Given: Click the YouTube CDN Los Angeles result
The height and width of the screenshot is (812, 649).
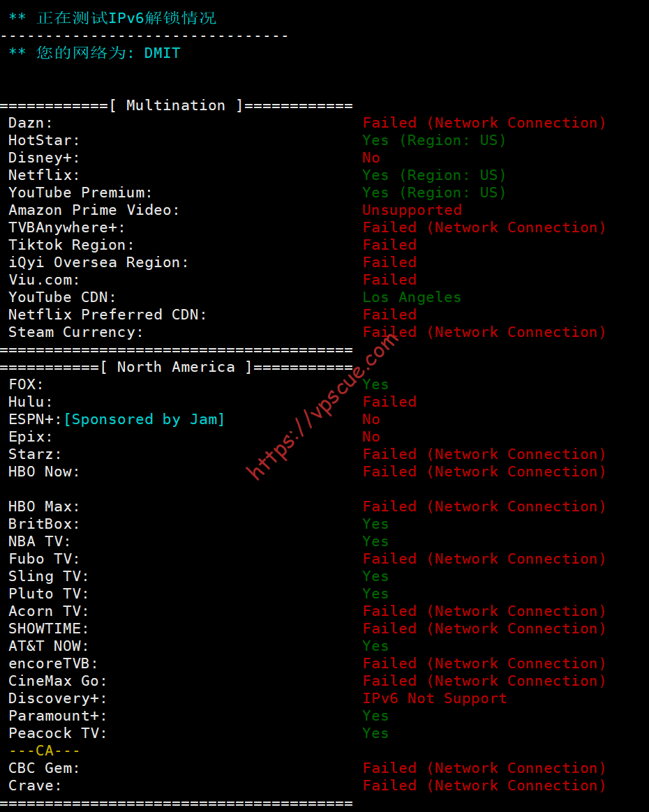Looking at the screenshot, I should 411,297.
